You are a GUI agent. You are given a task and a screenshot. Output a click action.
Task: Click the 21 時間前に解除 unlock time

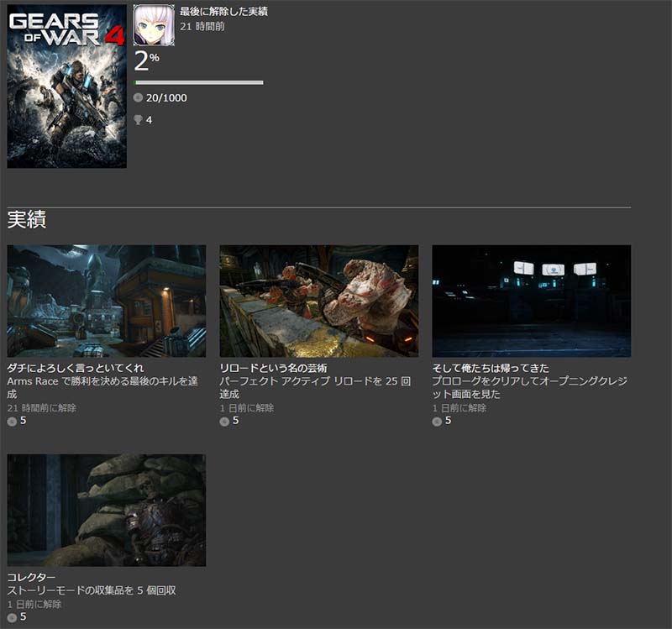[x=41, y=408]
